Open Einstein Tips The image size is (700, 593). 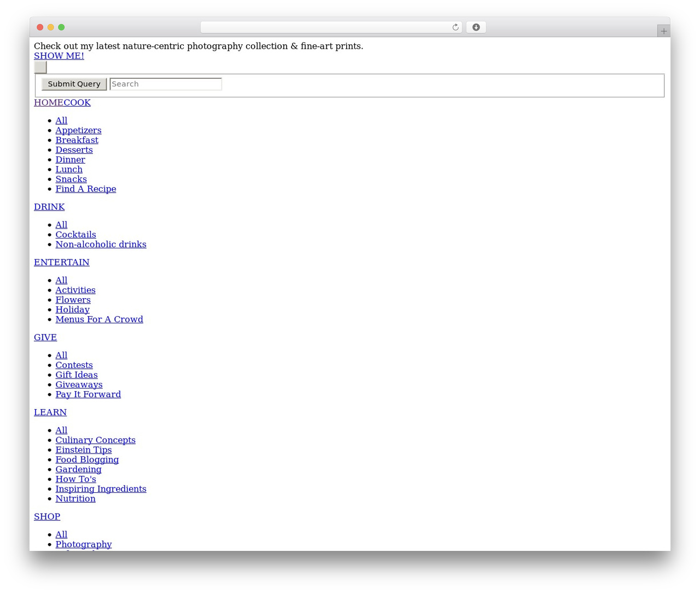point(83,450)
